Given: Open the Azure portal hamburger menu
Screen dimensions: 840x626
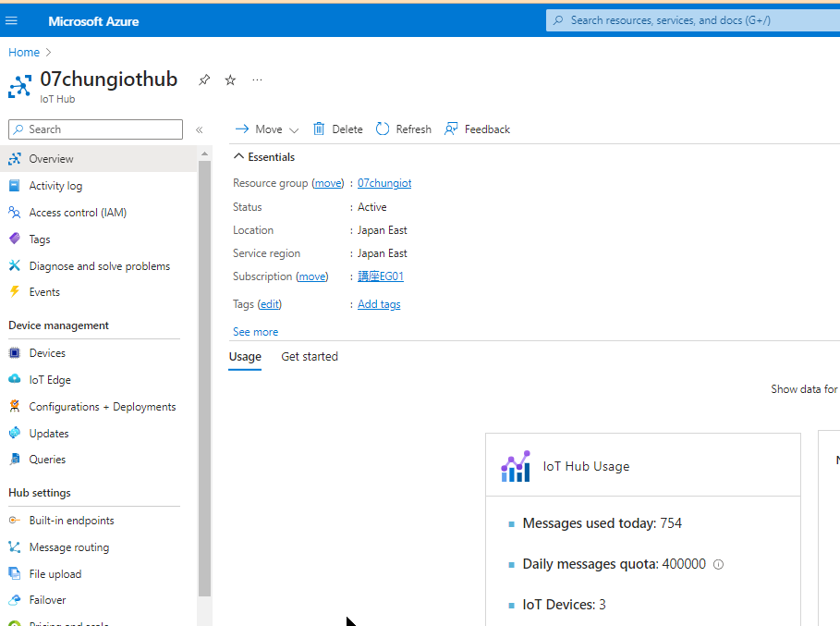Looking at the screenshot, I should [x=11, y=21].
